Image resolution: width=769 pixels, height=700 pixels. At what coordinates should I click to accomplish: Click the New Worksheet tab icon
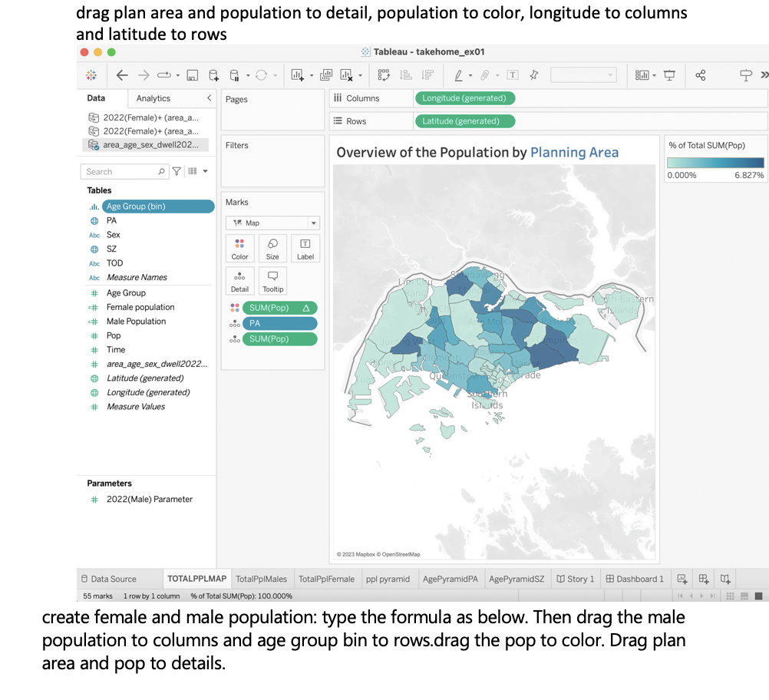tap(682, 579)
